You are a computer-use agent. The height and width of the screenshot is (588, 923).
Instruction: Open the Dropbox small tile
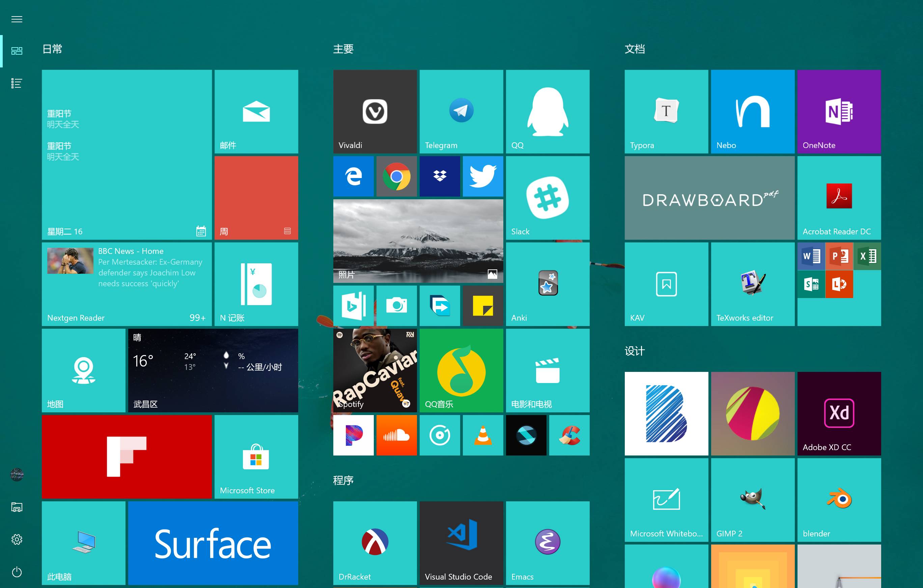(440, 176)
